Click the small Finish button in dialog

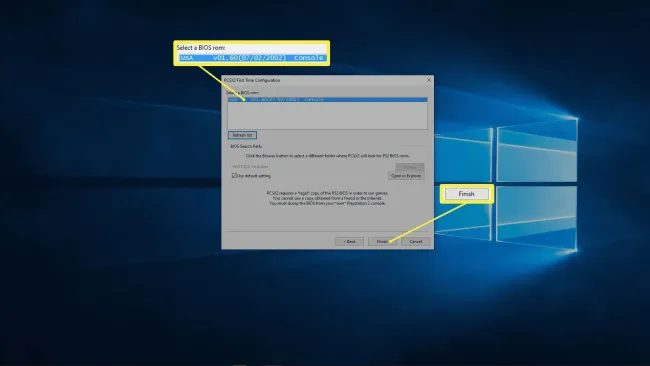click(382, 241)
